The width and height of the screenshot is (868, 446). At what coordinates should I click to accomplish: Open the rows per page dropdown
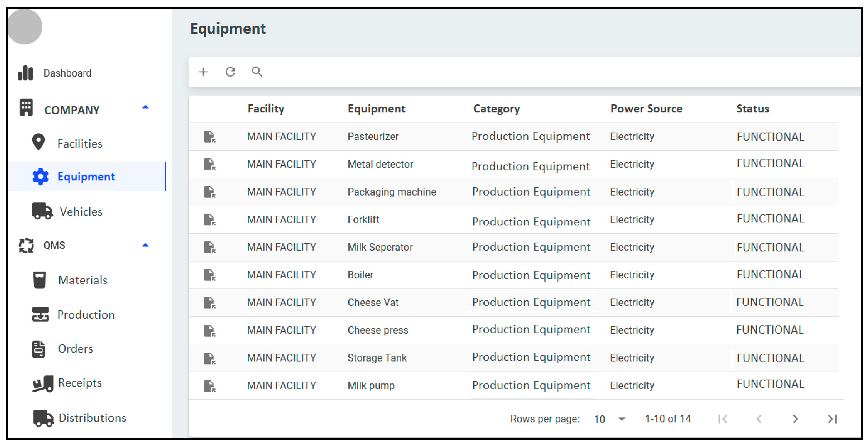click(x=609, y=419)
